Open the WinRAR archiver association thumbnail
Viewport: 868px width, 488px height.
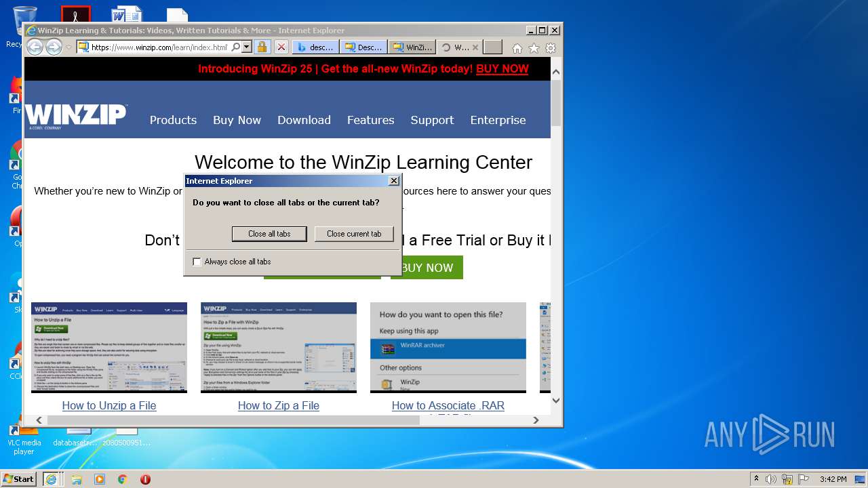(x=448, y=347)
